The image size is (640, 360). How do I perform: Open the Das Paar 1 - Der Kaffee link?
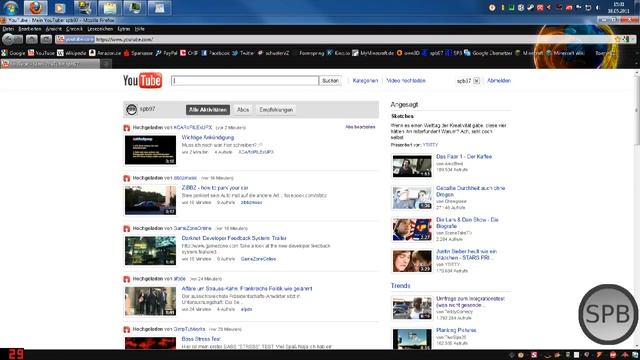pos(464,156)
